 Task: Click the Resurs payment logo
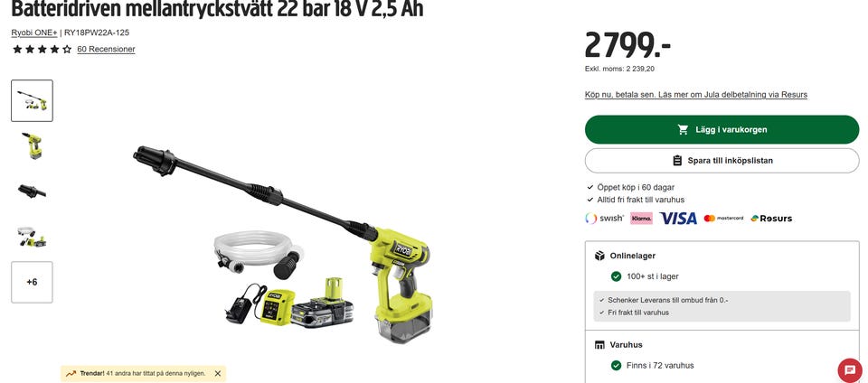(771, 219)
